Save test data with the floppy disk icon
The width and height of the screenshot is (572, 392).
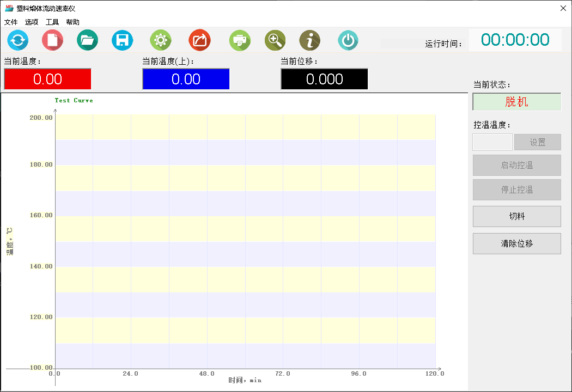click(x=122, y=40)
